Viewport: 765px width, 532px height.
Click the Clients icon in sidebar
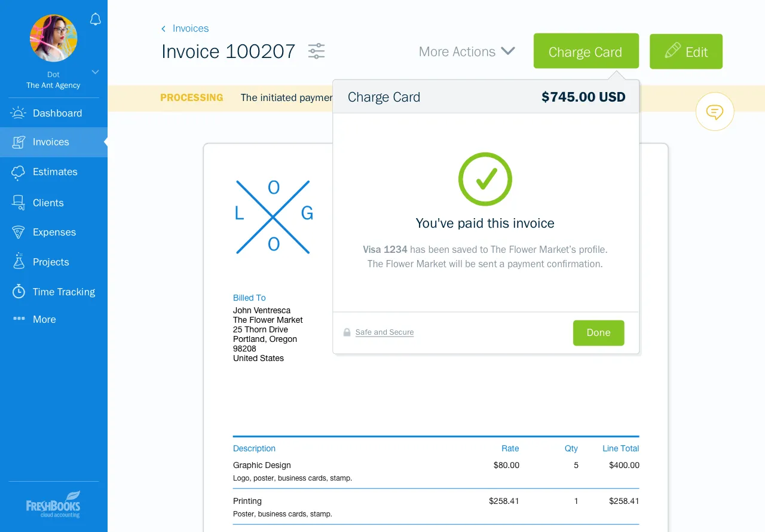(x=19, y=203)
